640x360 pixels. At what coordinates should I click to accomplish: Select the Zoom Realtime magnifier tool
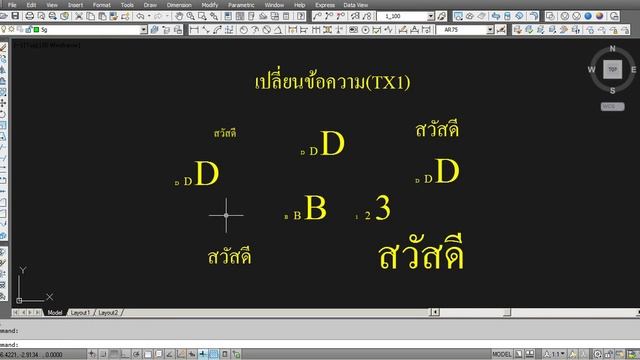190,16
